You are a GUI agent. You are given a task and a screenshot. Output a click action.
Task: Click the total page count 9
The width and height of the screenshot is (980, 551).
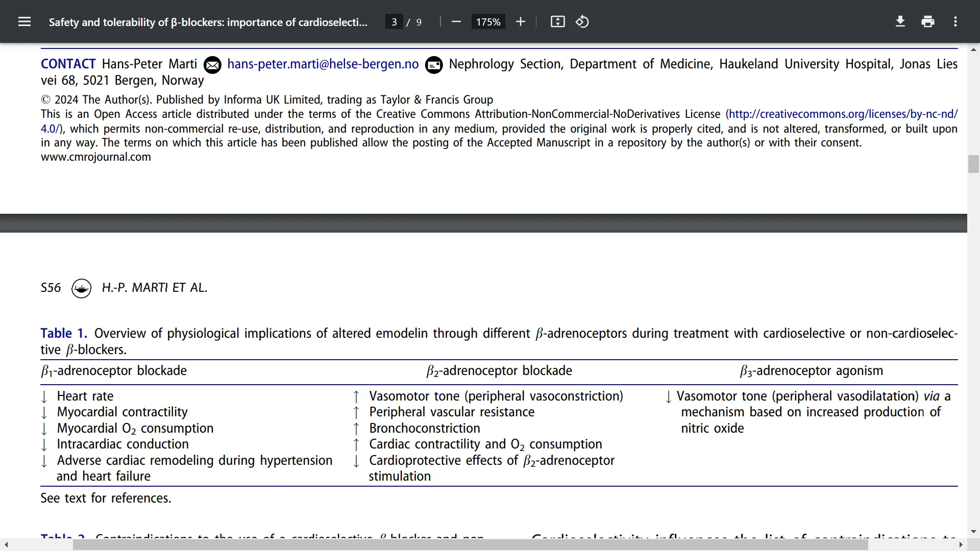click(x=419, y=22)
